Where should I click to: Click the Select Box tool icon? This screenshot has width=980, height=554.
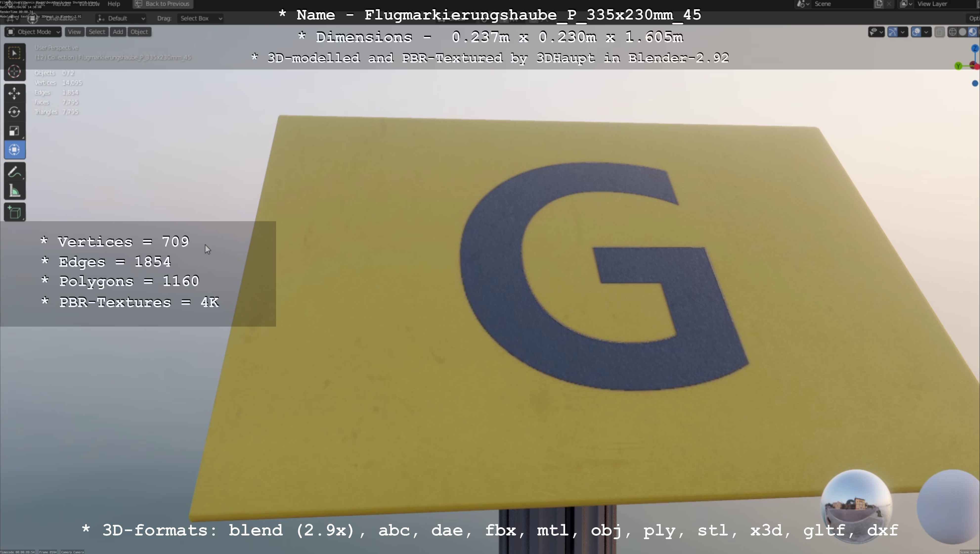tap(14, 53)
